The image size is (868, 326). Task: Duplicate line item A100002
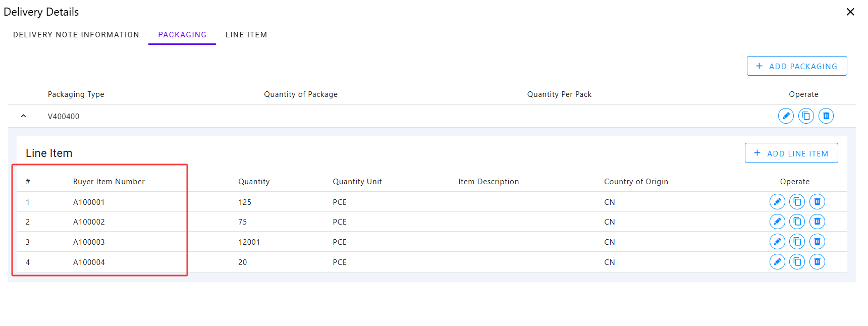tap(797, 222)
